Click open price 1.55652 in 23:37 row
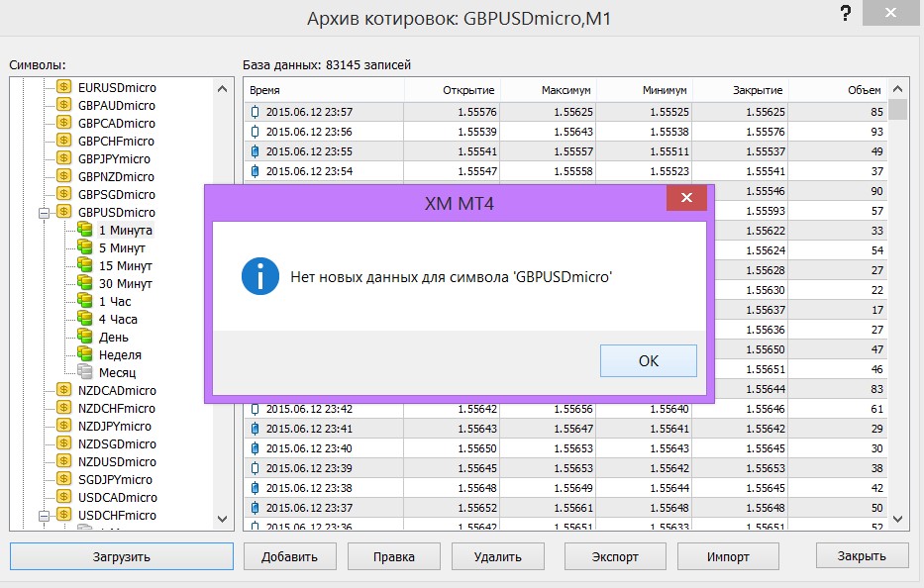The height and width of the screenshot is (588, 924). coord(477,507)
